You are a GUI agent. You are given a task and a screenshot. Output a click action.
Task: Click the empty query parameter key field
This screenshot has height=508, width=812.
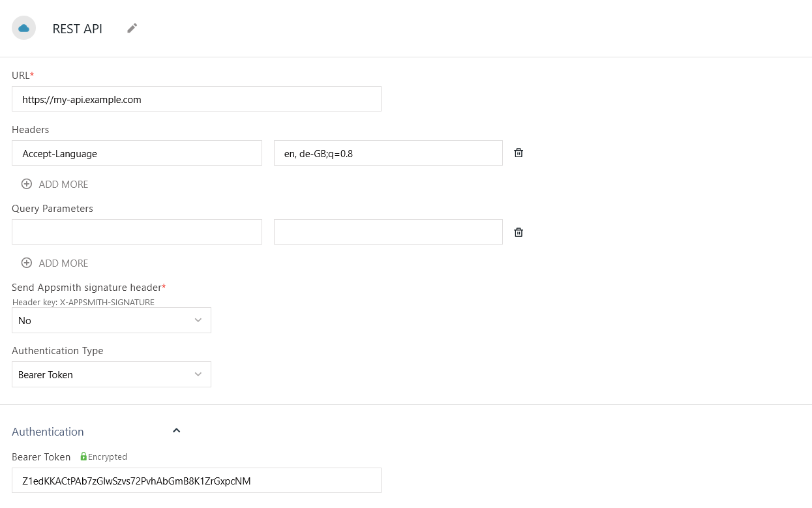click(137, 232)
